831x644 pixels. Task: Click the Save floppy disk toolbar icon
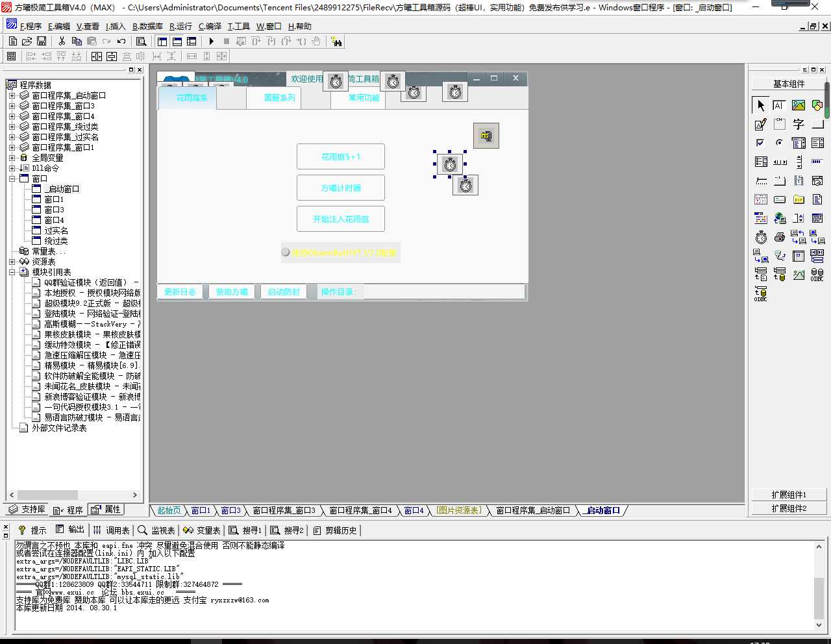click(x=42, y=41)
